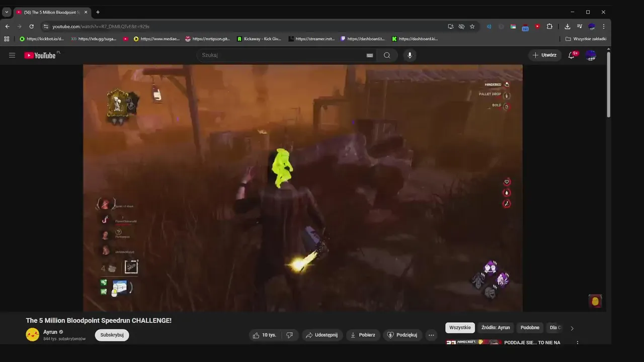This screenshot has width=644, height=362.
Task: Open xdx.gg bookmark
Action: [94, 39]
